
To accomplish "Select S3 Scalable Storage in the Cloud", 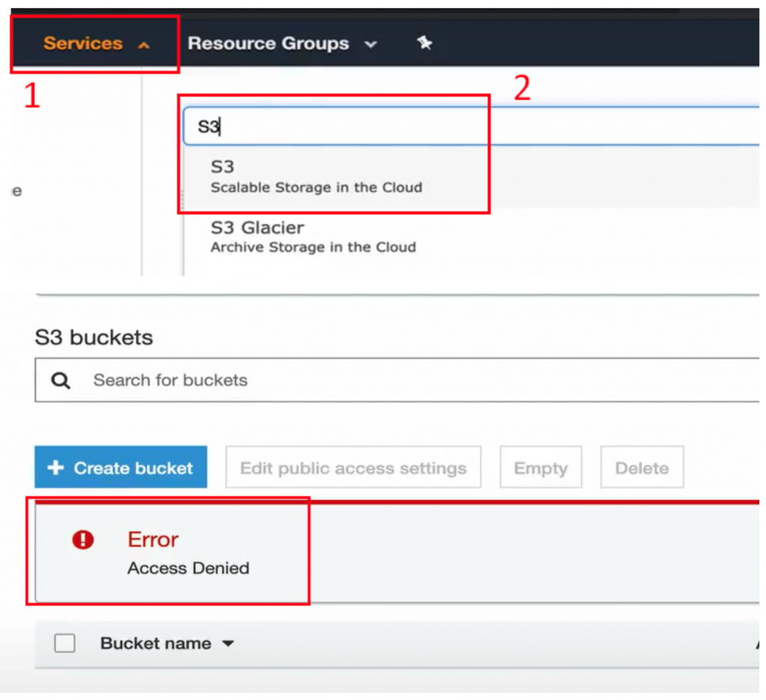I will 471,176.
